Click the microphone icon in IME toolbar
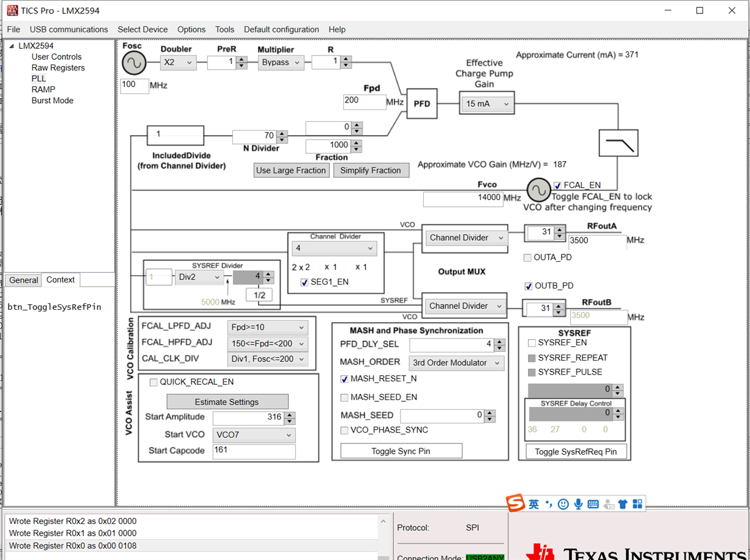This screenshot has width=750, height=560. tap(578, 504)
